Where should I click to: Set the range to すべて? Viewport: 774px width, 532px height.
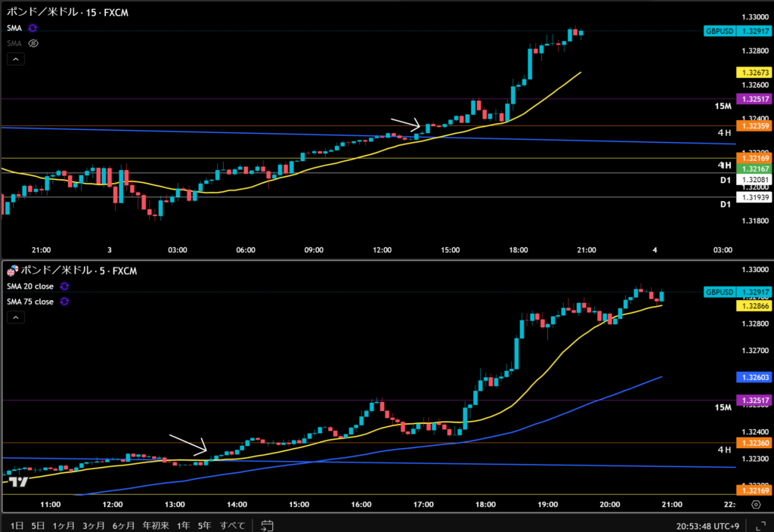232,525
